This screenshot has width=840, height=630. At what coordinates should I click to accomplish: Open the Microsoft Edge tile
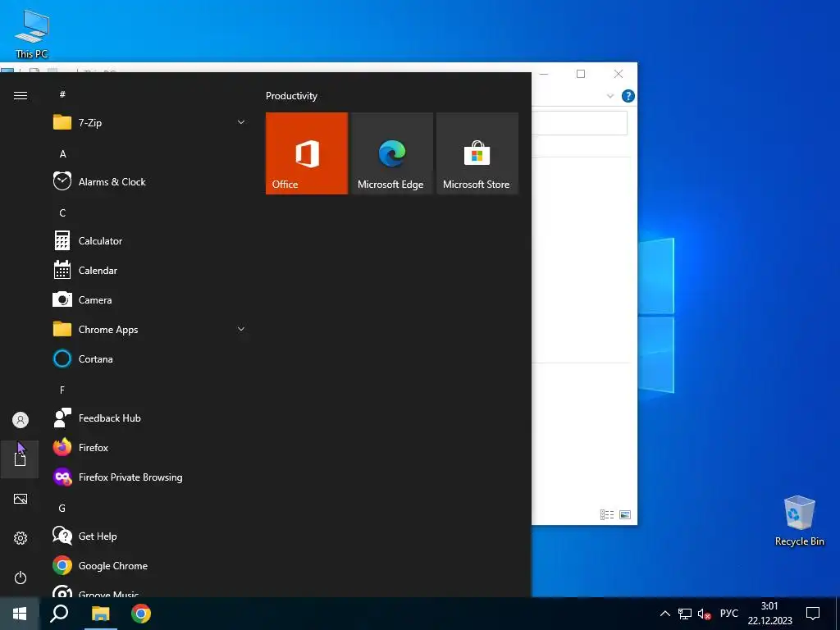tap(391, 153)
